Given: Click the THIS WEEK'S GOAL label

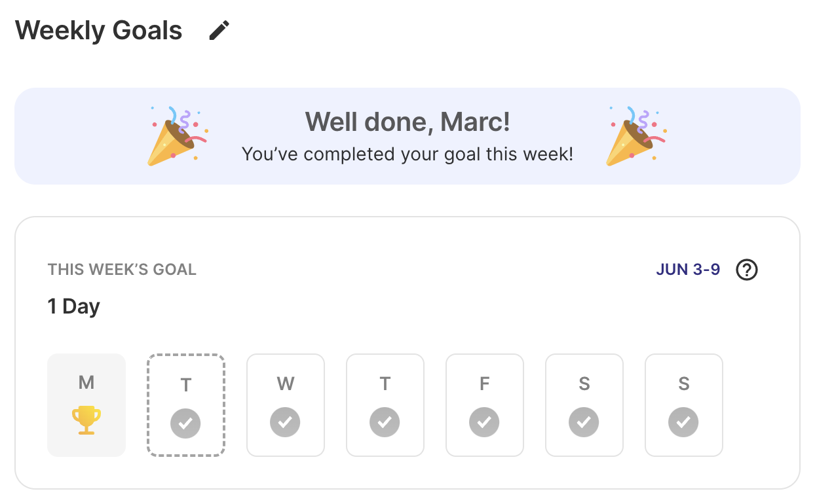Looking at the screenshot, I should (x=122, y=270).
